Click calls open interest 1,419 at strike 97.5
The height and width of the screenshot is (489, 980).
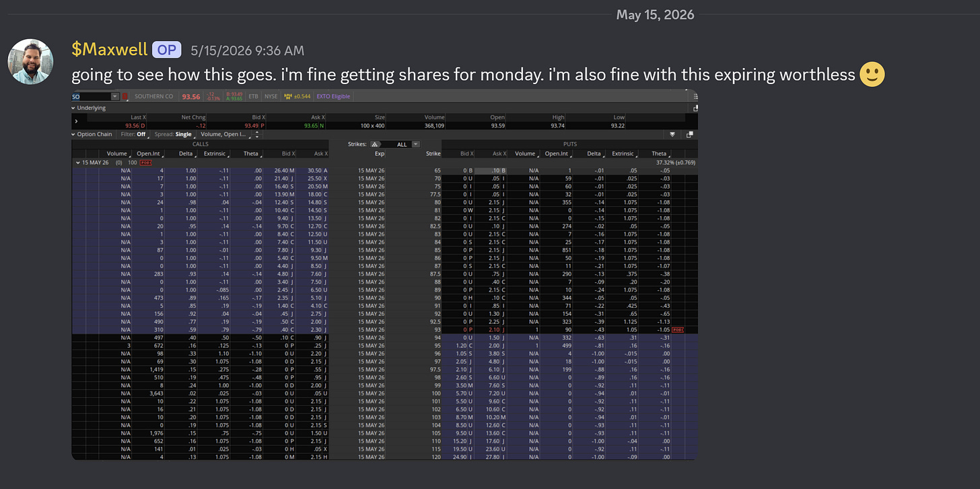pos(155,369)
